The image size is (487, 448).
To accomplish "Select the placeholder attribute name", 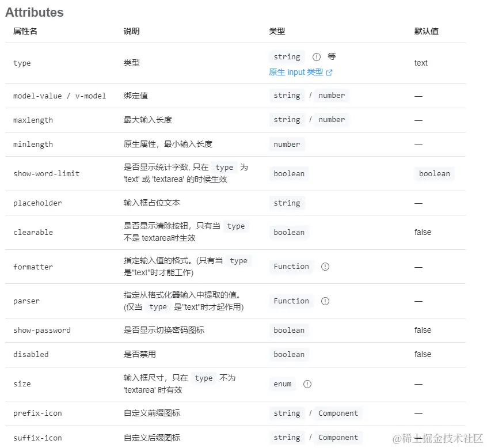I will click(37, 203).
